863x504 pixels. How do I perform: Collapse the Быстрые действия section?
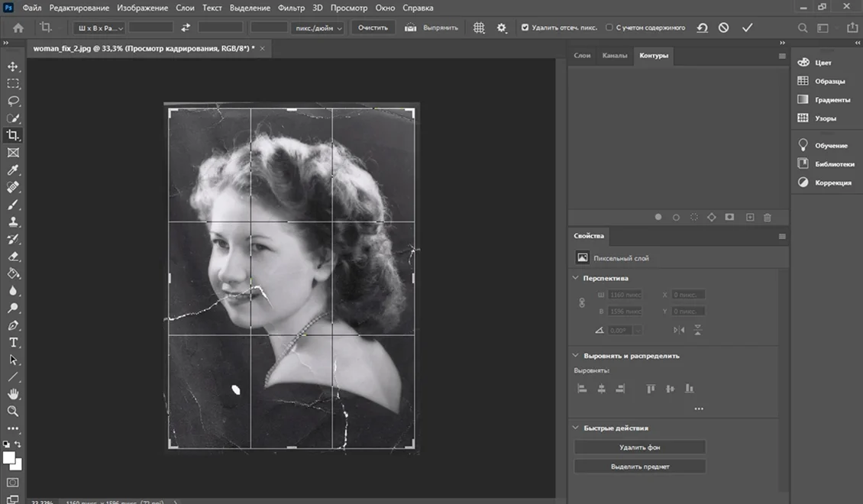click(x=575, y=428)
